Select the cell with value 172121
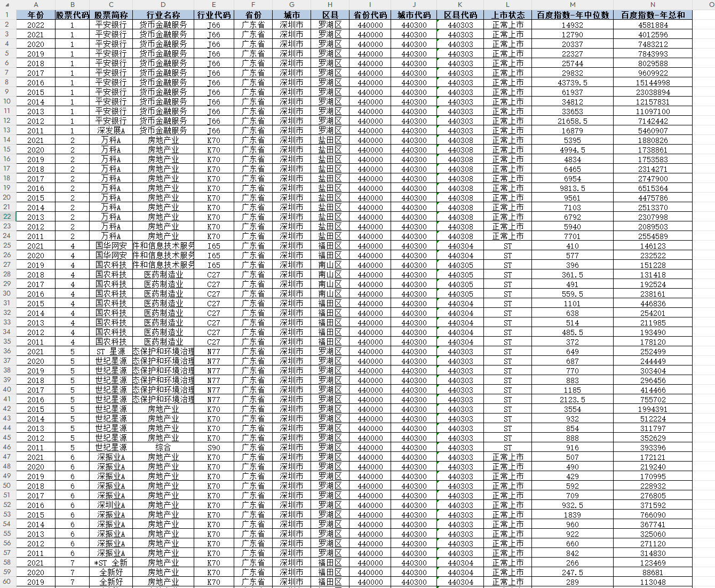715x588 pixels. [x=653, y=457]
